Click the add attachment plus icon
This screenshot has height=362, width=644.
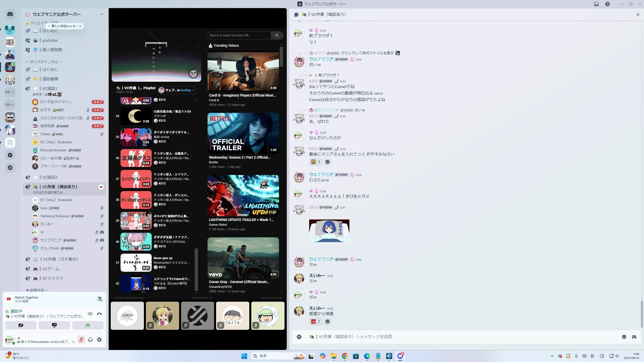click(x=299, y=337)
